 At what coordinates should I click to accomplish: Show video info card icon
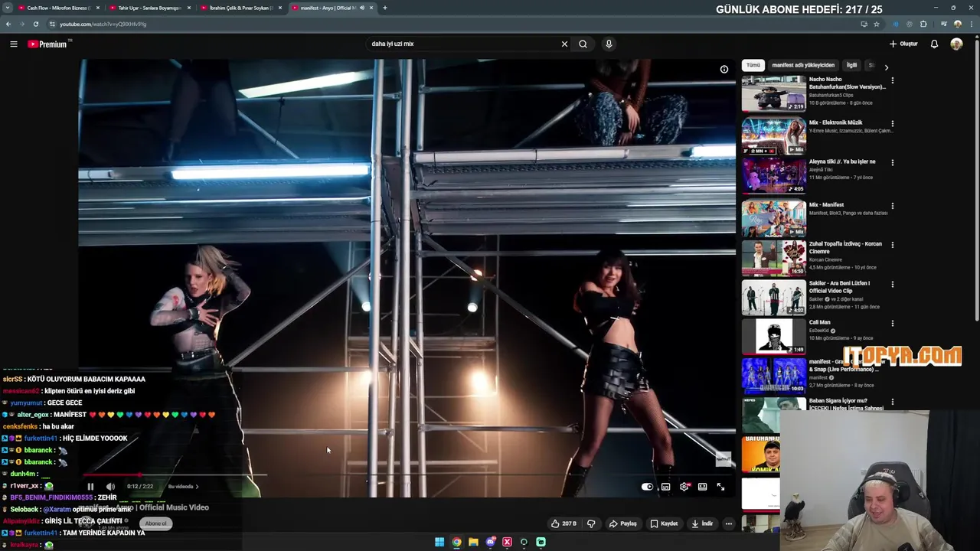coord(724,70)
